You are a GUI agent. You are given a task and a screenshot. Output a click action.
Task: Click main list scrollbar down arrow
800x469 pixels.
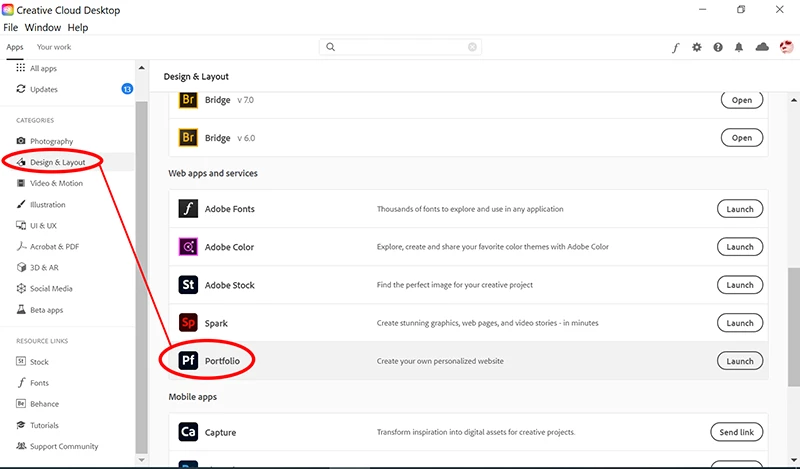(x=794, y=460)
